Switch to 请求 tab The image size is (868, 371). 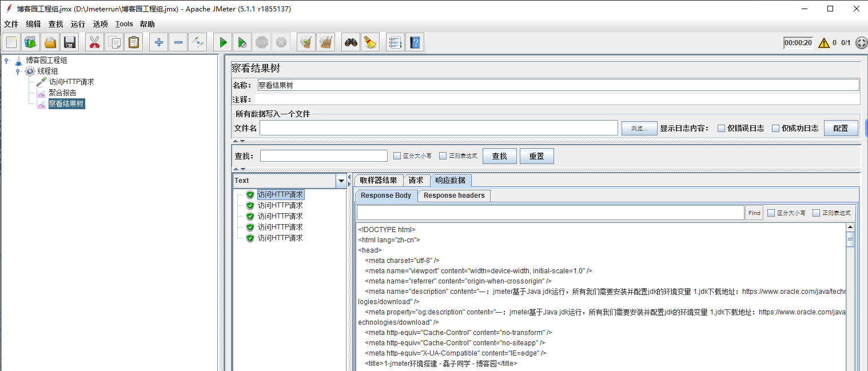tap(416, 181)
